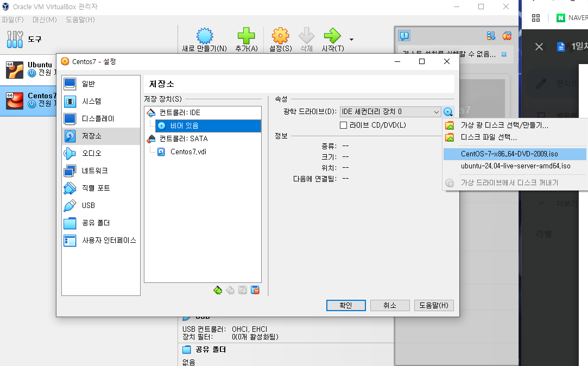Maximize the Centos7 설정 dialog
The width and height of the screenshot is (588, 366).
(x=422, y=61)
